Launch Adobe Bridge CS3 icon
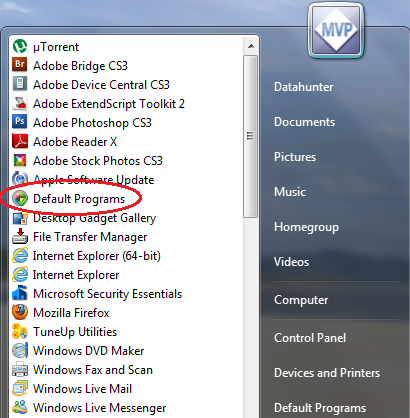Screen dimensions: 410x418 20,65
